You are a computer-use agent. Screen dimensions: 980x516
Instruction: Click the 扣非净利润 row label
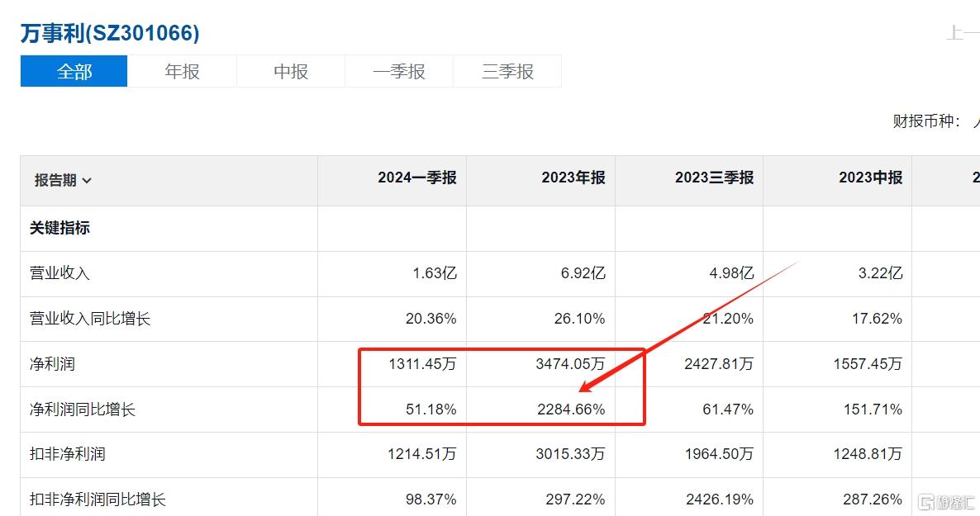pos(68,454)
